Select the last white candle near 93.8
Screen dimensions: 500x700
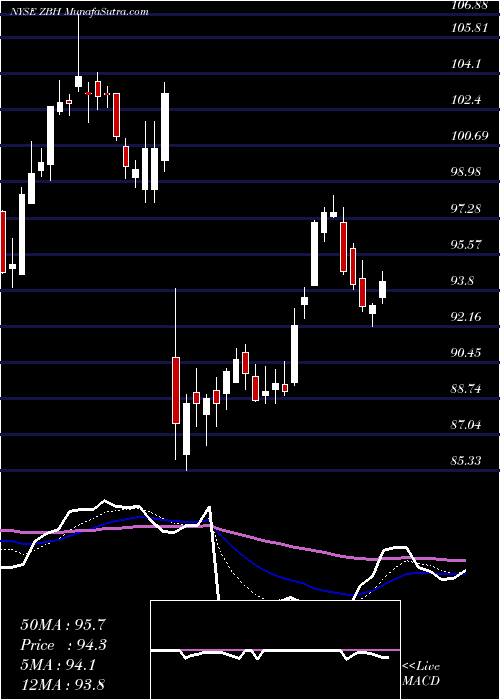pos(383,288)
